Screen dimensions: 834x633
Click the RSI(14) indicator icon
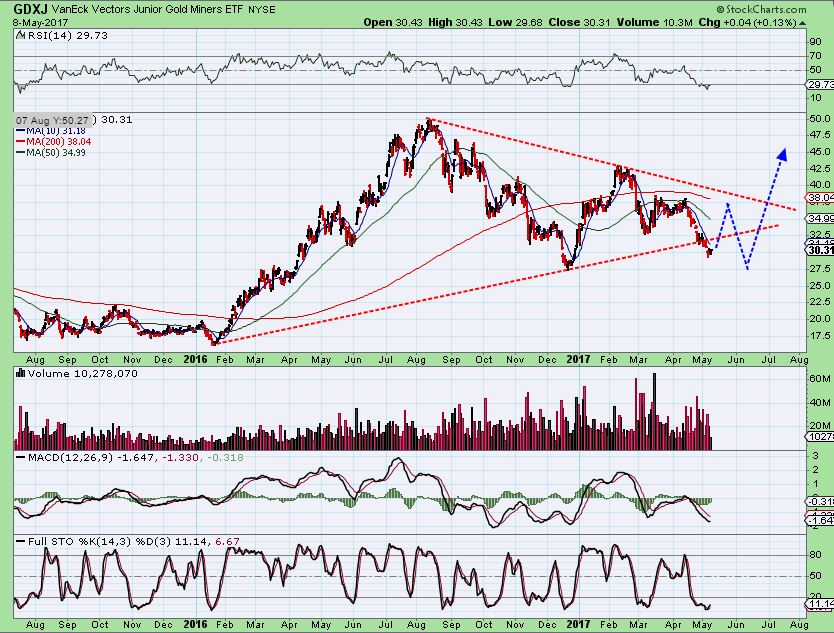pyautogui.click(x=21, y=36)
